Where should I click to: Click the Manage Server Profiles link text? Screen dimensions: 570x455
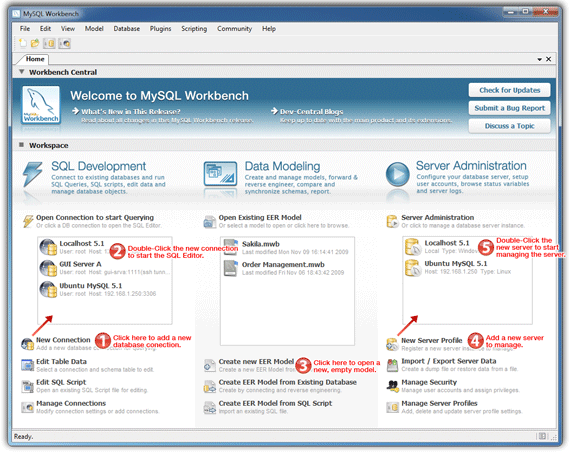[439, 403]
